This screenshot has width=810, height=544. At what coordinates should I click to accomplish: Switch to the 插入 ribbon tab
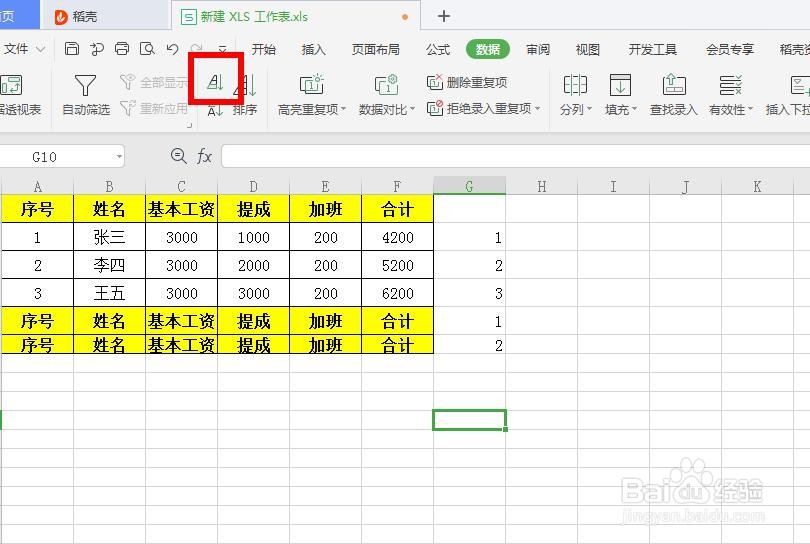click(x=314, y=49)
